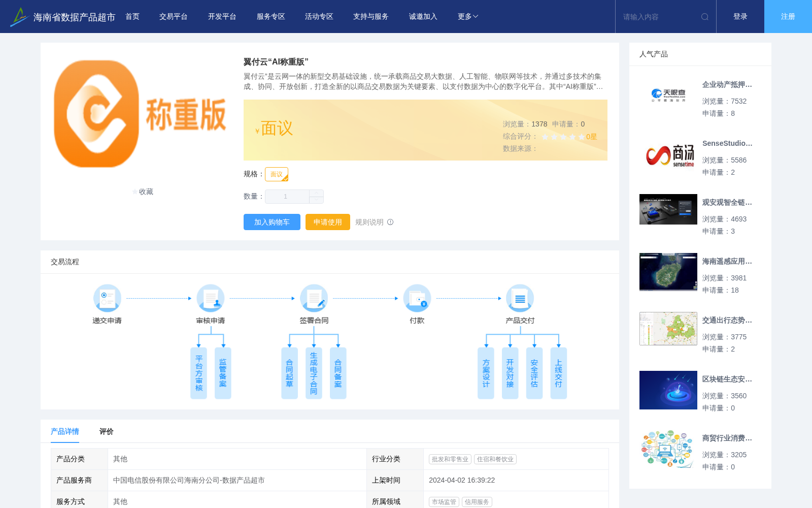Click the product title 翼付云“AI称重版”

[276, 62]
